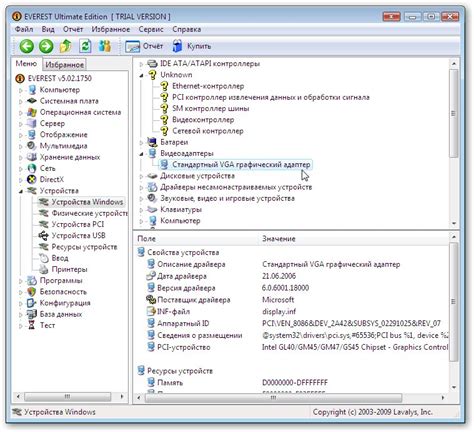The height and width of the screenshot is (432, 474).
Task: Expand the Батареи device node
Action: pyautogui.click(x=141, y=143)
